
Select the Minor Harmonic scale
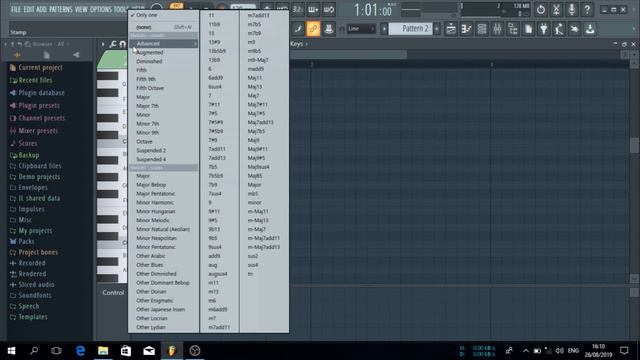point(163,203)
